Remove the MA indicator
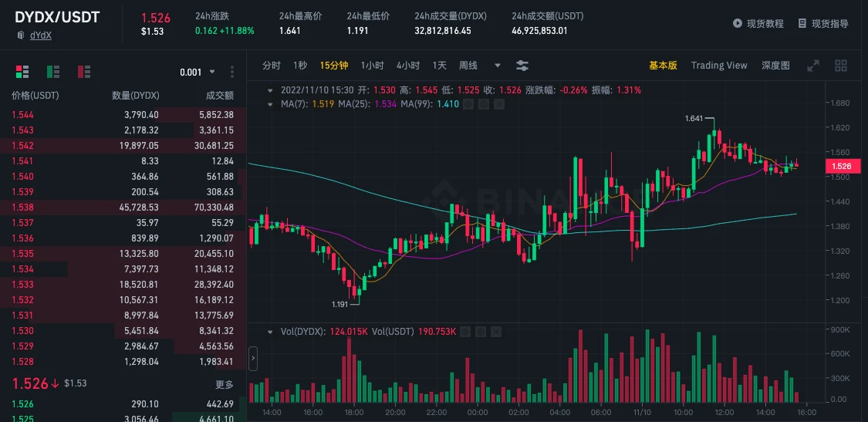The width and height of the screenshot is (868, 422). click(x=498, y=103)
